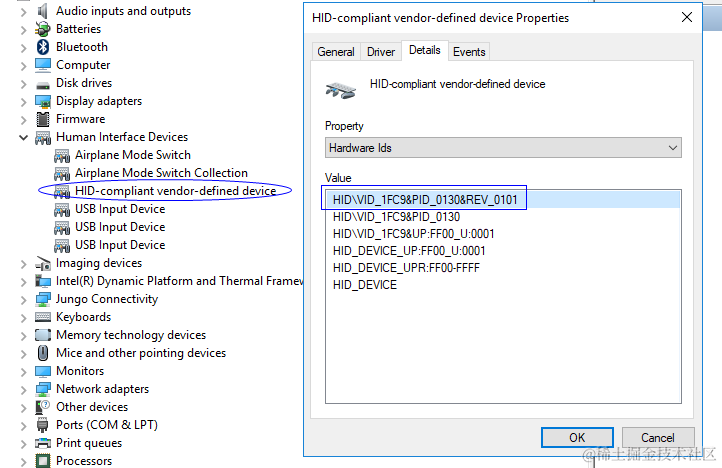Click the Other devices label

[x=92, y=407]
